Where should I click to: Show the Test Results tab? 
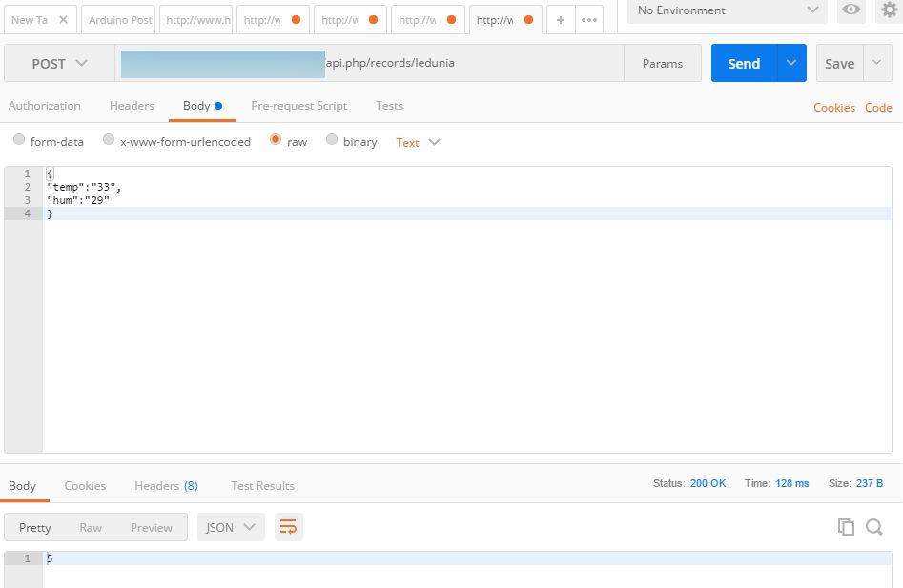pos(262,486)
